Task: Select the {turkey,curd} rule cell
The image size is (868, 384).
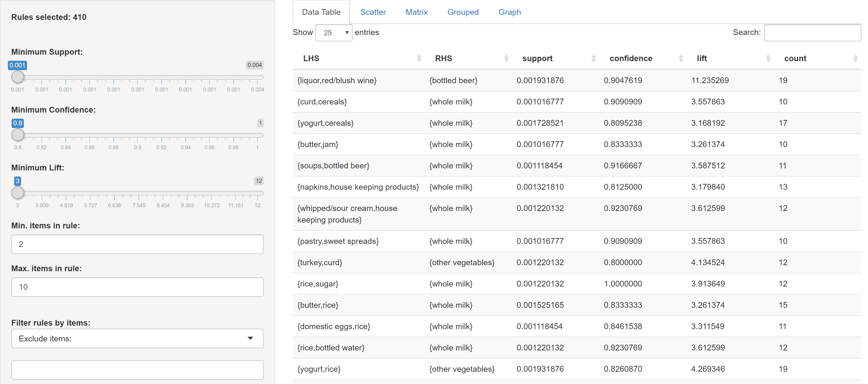Action: pos(320,262)
